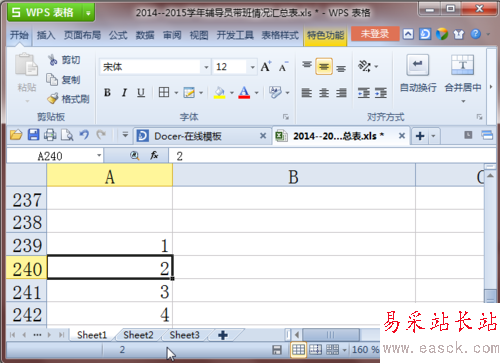Viewport: 500px width, 363px height.
Task: Click the 未登录 login button
Action: (375, 34)
